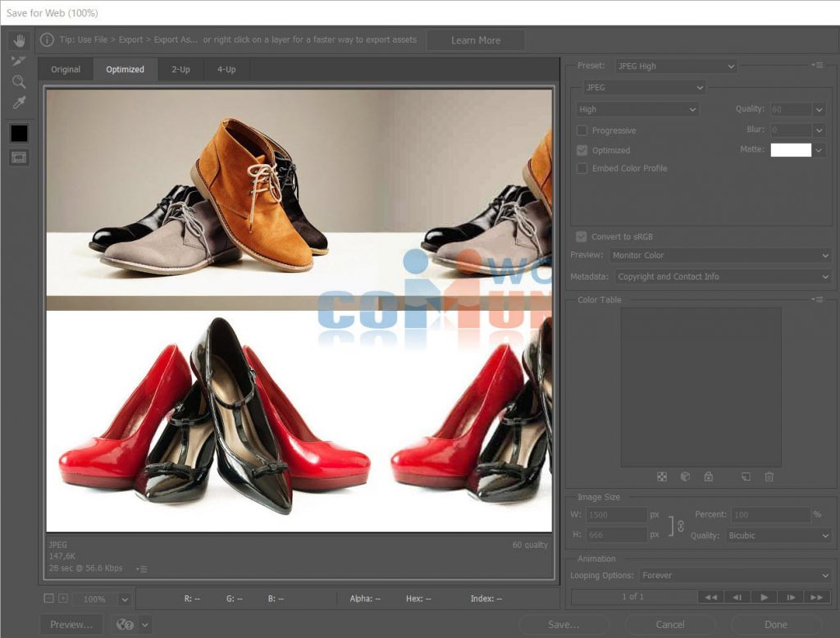
Task: Enable the Progressive checkbox
Action: pyautogui.click(x=582, y=130)
